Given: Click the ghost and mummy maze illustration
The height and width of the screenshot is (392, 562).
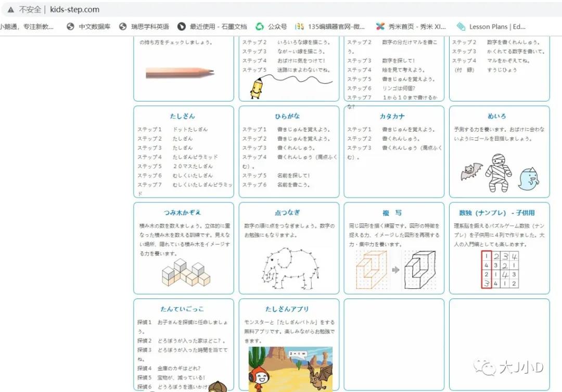Looking at the screenshot, I should [498, 172].
